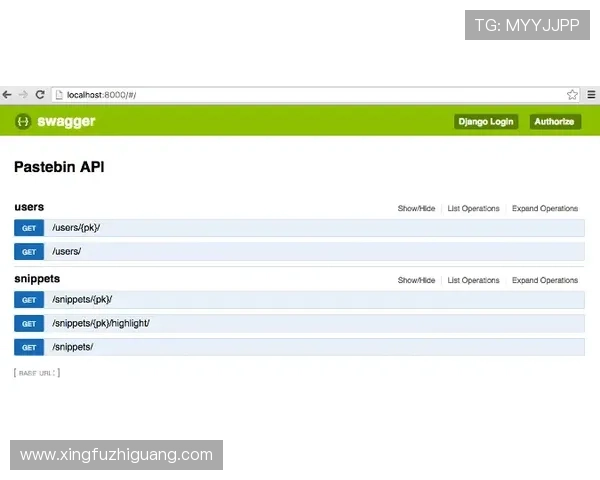This screenshot has height=480, width=600.
Task: Click the GET badge for /snippets/{pk}/
Action: (29, 300)
